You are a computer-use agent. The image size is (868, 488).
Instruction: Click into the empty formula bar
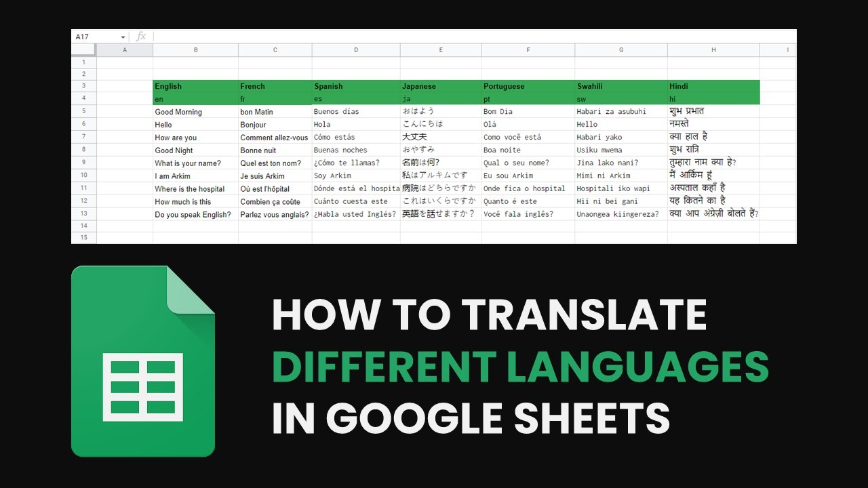[x=475, y=37]
